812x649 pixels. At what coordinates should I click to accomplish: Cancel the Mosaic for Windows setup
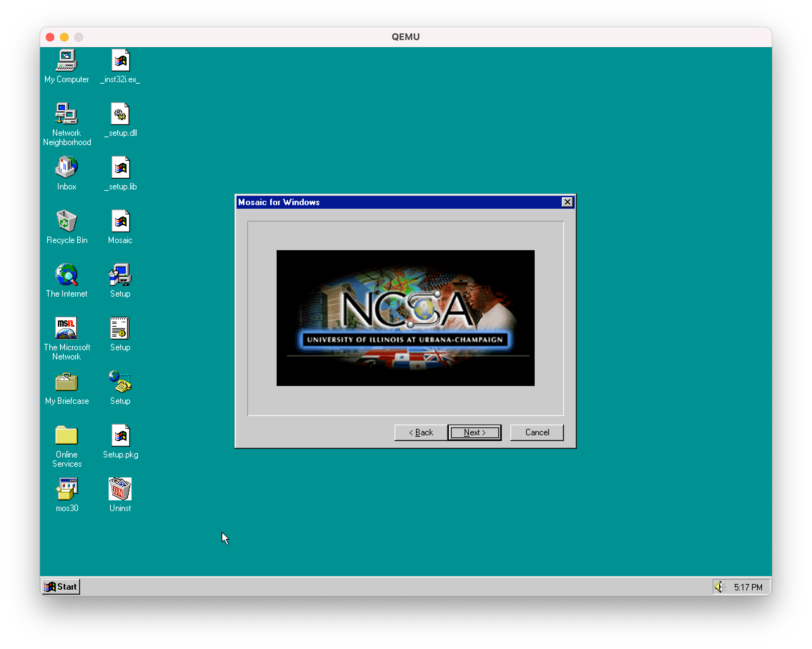coord(537,432)
